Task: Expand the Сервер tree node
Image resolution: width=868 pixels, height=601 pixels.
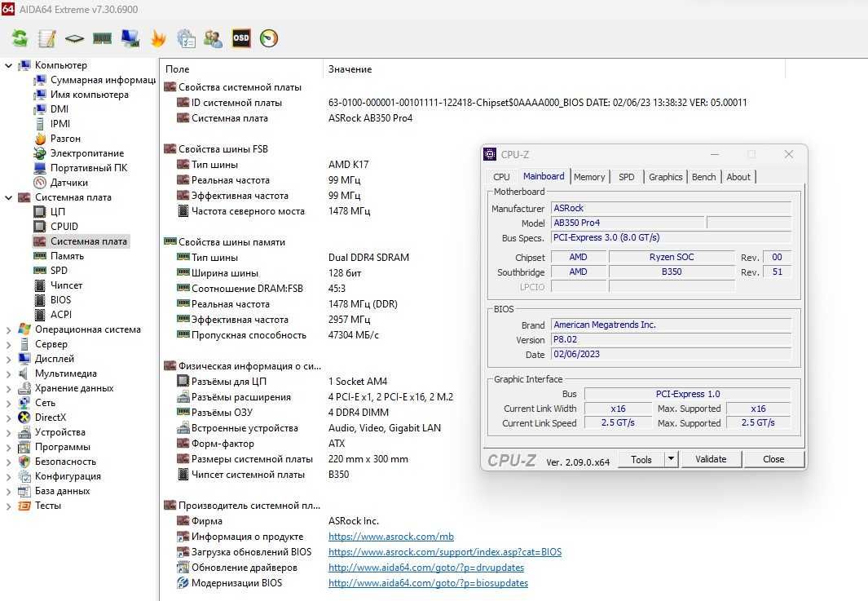Action: click(x=8, y=345)
